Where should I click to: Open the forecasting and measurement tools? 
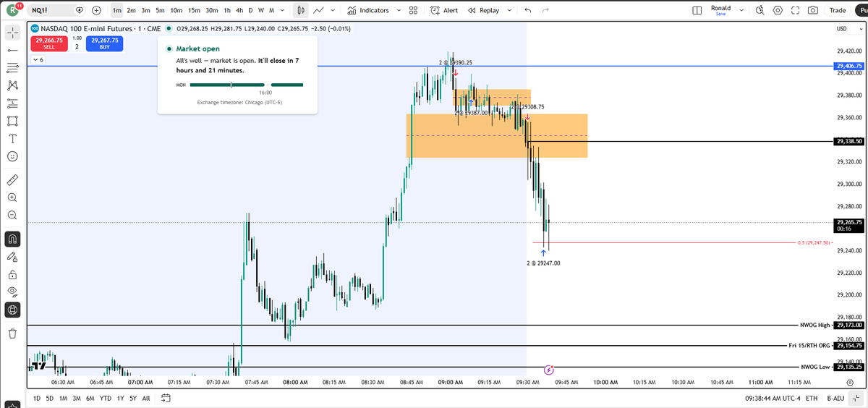[x=12, y=103]
